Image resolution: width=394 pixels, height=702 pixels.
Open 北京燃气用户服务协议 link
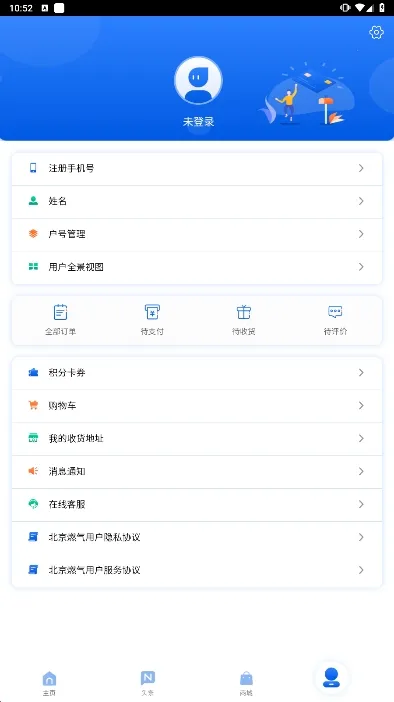[197, 570]
